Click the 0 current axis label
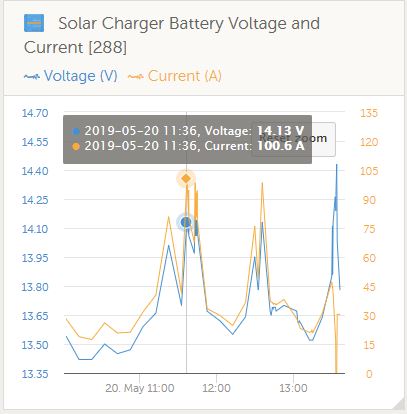This screenshot has height=414, width=407. point(369,374)
